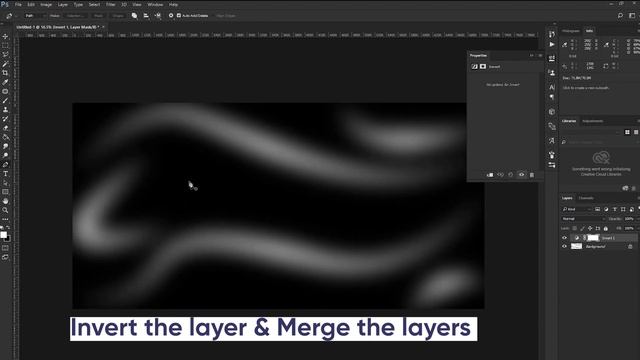Viewport: 640px width, 360px height.
Task: Open pen options gear icon
Action: (x=171, y=16)
